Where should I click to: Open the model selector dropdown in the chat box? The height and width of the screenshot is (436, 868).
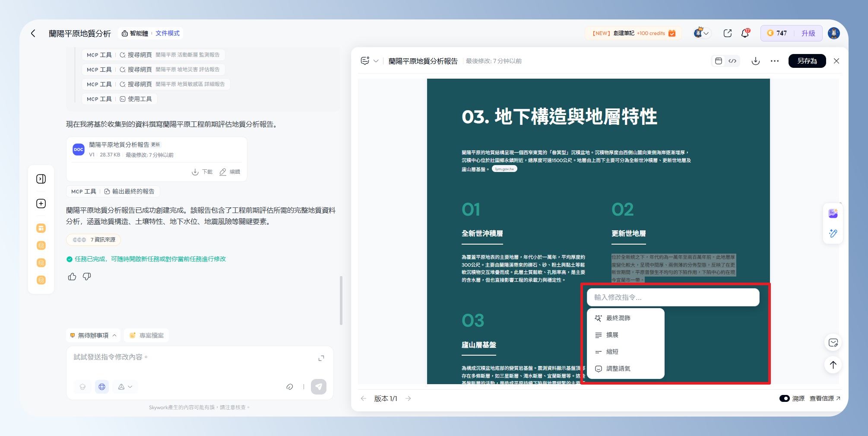pyautogui.click(x=125, y=387)
